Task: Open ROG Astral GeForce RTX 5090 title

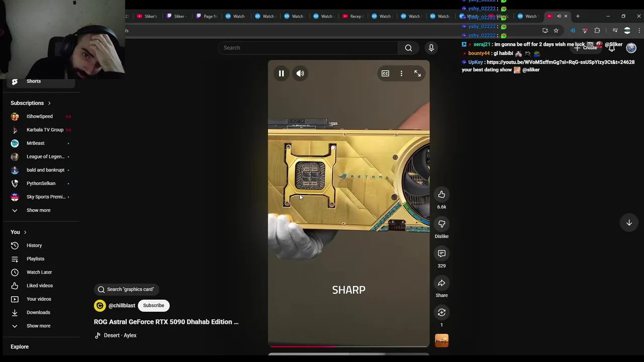Action: tap(166, 322)
